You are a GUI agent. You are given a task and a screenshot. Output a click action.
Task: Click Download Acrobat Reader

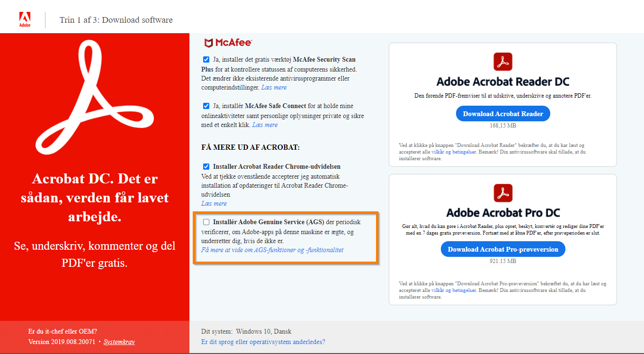tap(502, 113)
